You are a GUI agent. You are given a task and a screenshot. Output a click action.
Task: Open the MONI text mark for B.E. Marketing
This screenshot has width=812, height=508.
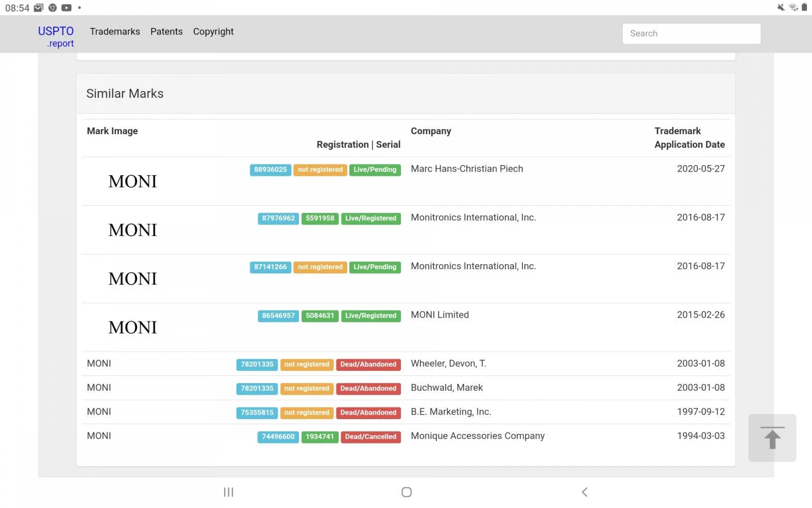(x=99, y=412)
